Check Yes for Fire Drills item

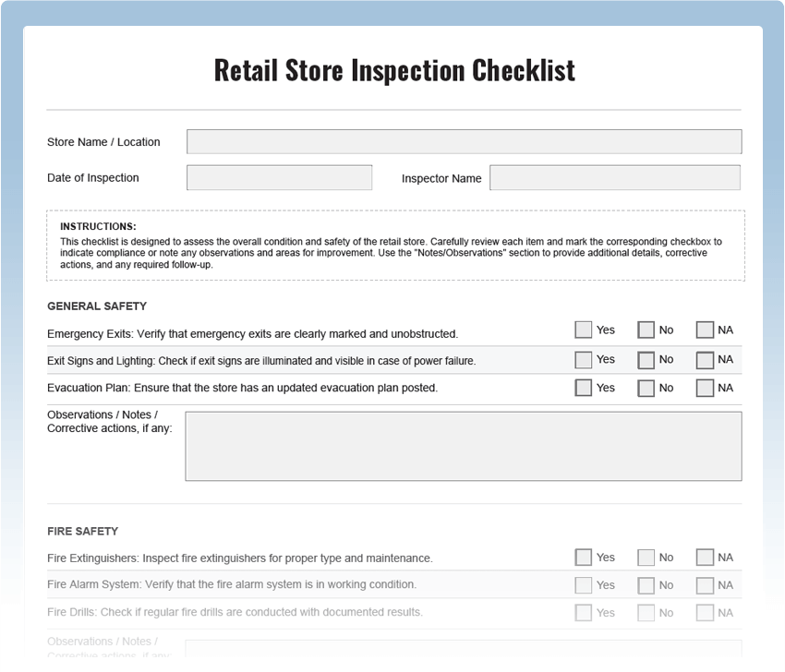point(583,612)
